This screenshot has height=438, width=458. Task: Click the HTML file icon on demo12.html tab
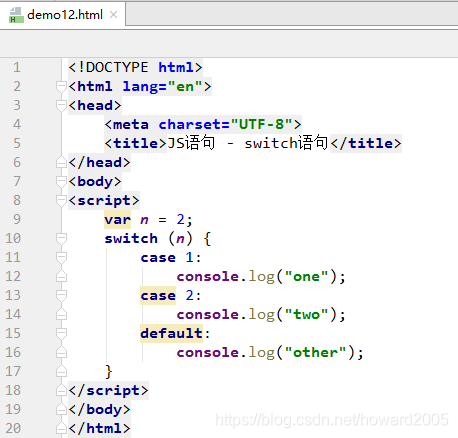[x=16, y=15]
